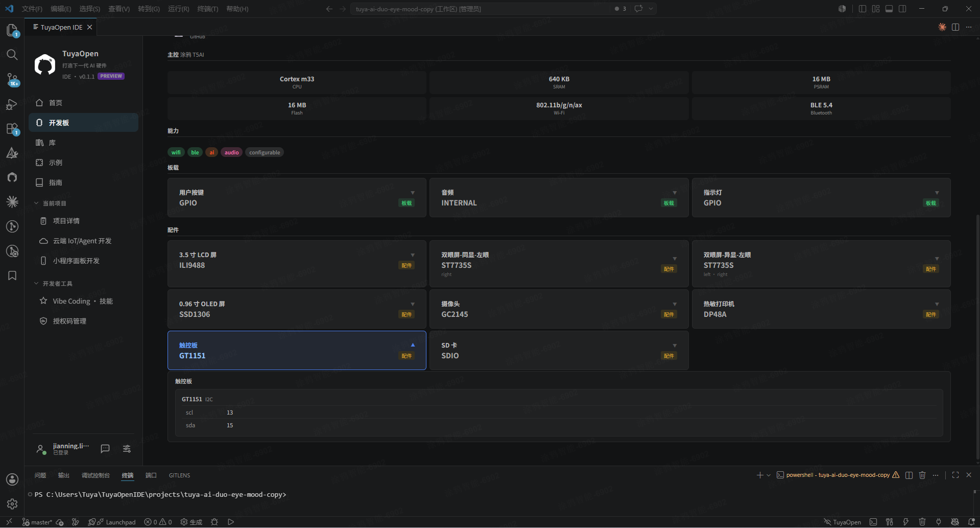The width and height of the screenshot is (980, 528).
Task: Open 库 in TuyaOpen sidebar
Action: [84, 143]
